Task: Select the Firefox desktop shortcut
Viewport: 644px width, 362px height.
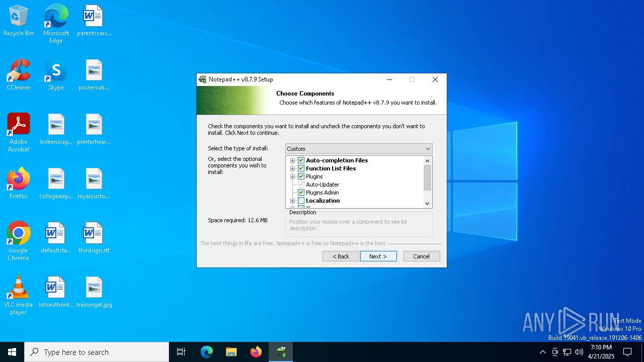Action: click(19, 184)
